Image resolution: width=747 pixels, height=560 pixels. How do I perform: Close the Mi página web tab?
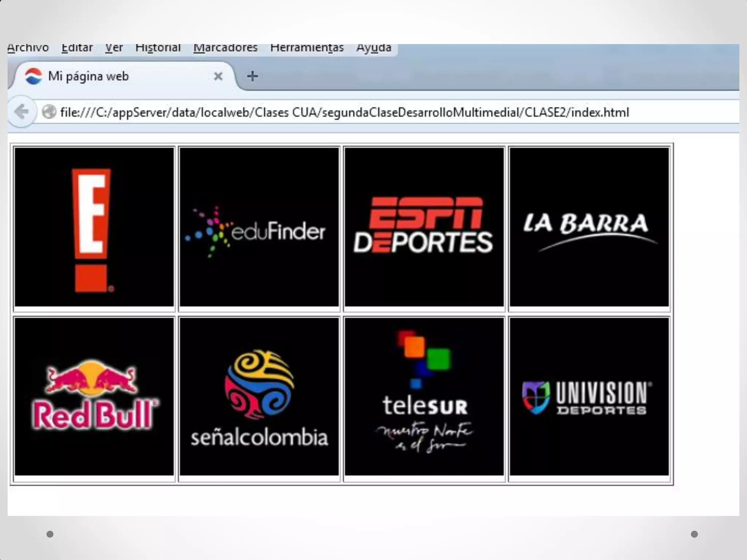click(218, 76)
